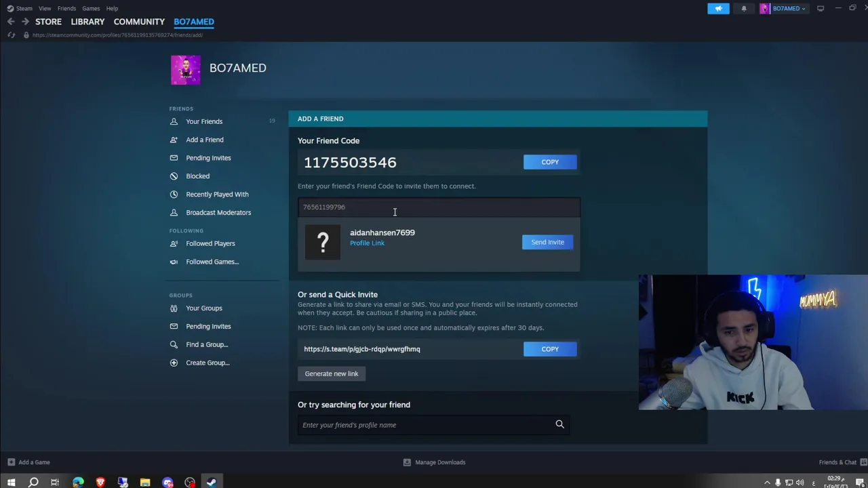This screenshot has width=868, height=488.
Task: Click the Add a Friend sidebar icon
Action: (174, 140)
